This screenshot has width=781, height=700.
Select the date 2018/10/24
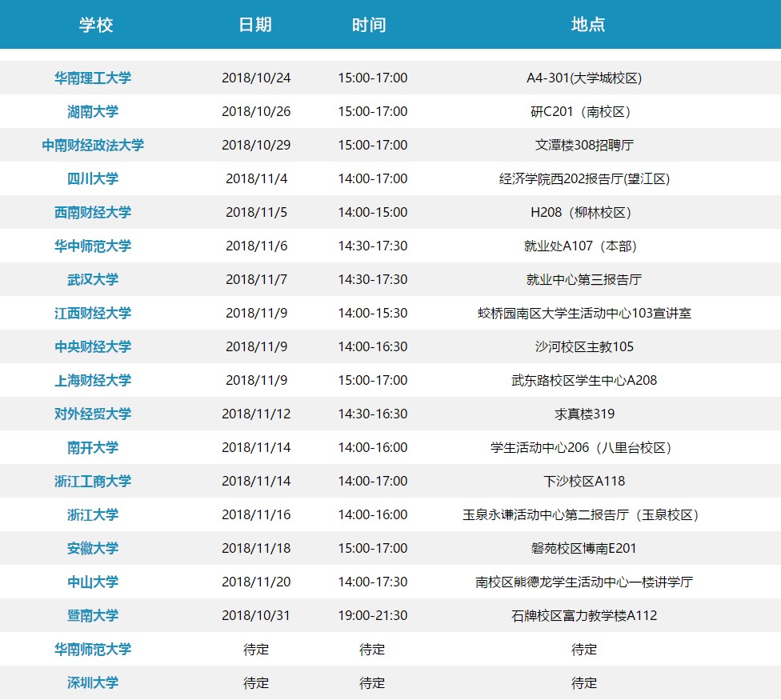coord(256,78)
